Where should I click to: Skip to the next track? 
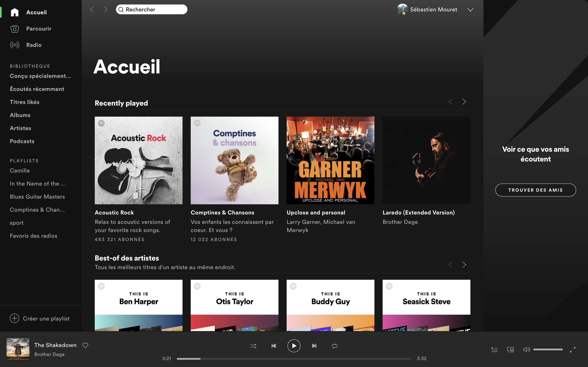pyautogui.click(x=314, y=346)
